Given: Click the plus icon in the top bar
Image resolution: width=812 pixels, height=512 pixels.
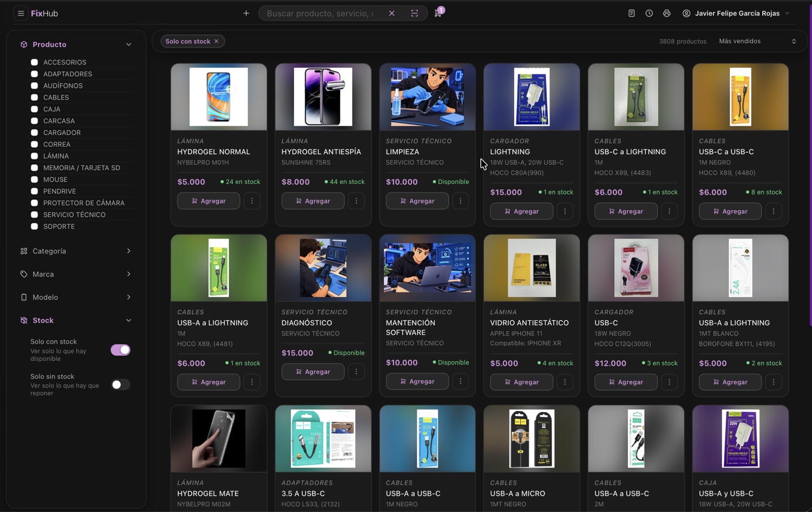Looking at the screenshot, I should (x=246, y=14).
